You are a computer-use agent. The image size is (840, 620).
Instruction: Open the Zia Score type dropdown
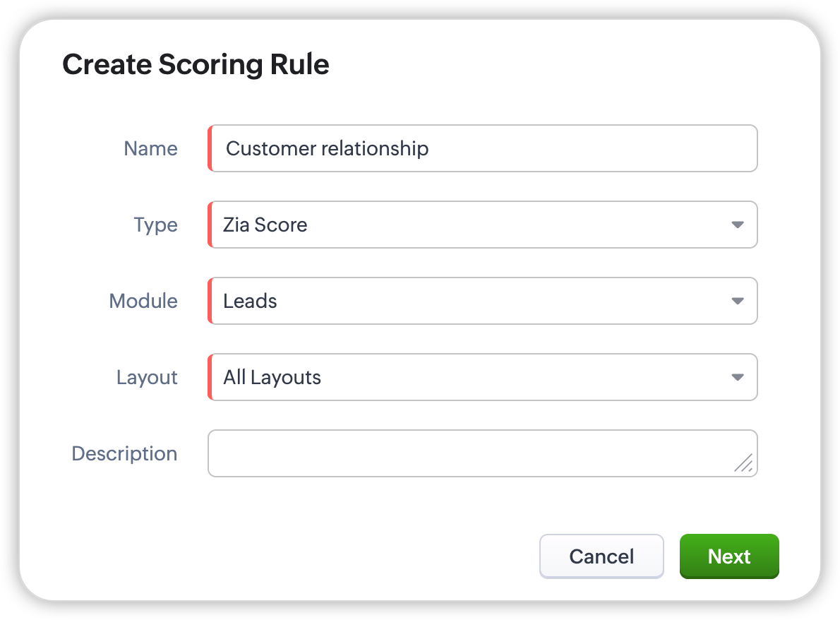(483, 225)
